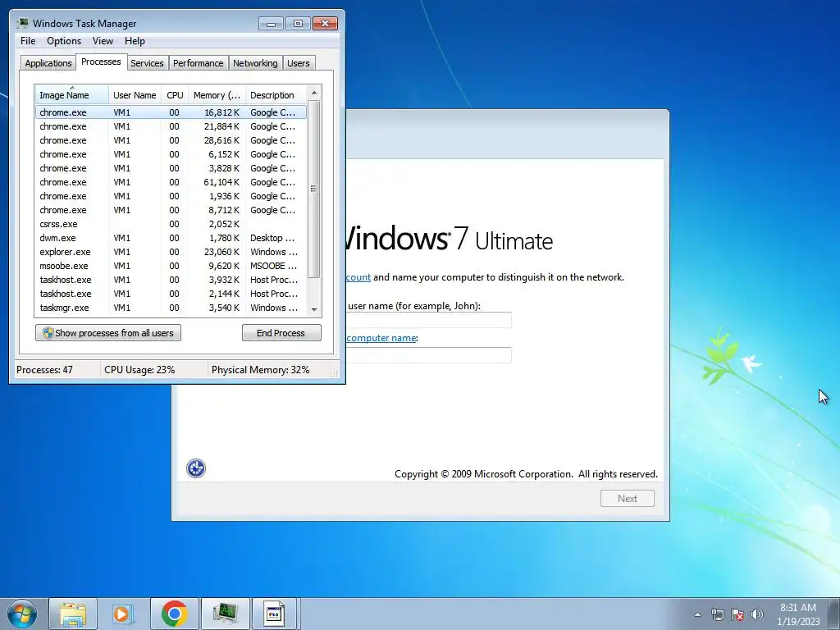Switch to the Performance tab
Viewport: 840px width, 630px height.
199,63
